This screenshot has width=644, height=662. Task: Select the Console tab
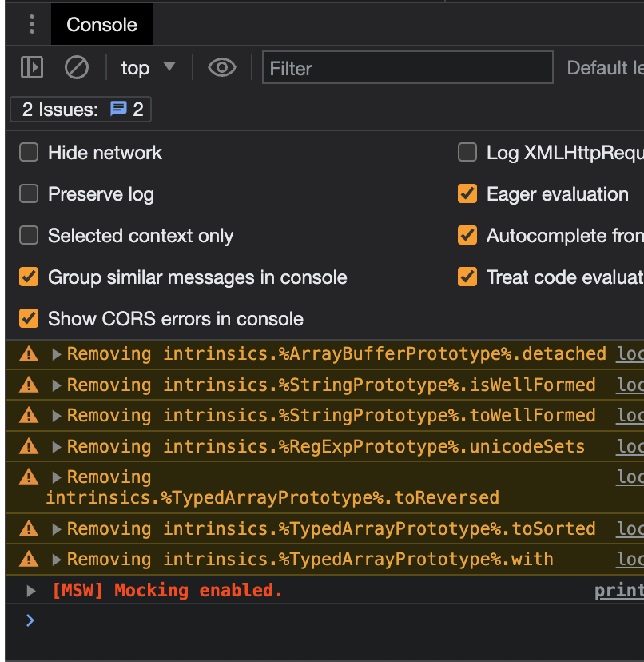(x=101, y=25)
